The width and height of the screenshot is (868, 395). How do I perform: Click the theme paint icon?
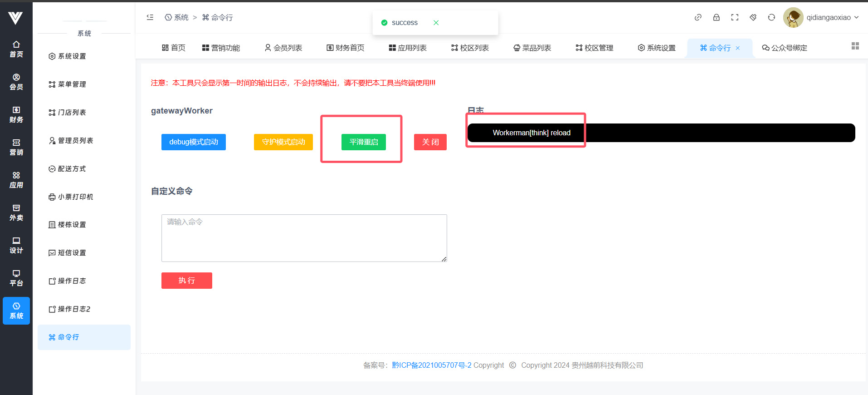click(x=753, y=17)
